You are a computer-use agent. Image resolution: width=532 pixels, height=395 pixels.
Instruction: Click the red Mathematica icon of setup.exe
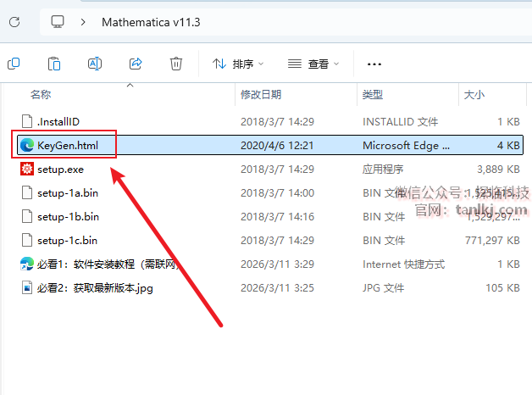27,169
